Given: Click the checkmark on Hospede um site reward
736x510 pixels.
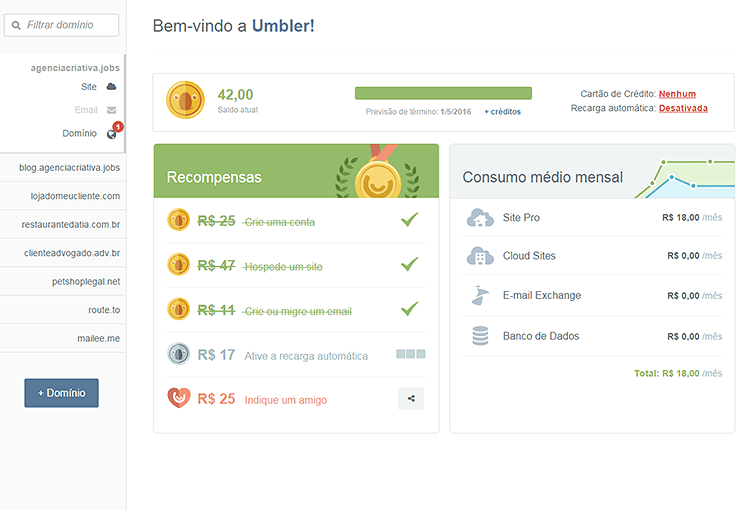Looking at the screenshot, I should pyautogui.click(x=409, y=264).
